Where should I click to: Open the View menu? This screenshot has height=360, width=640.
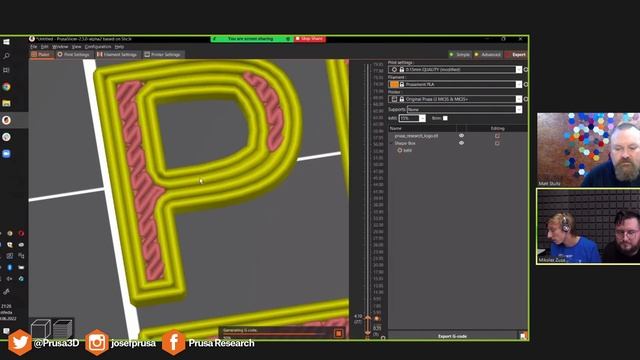click(x=76, y=47)
